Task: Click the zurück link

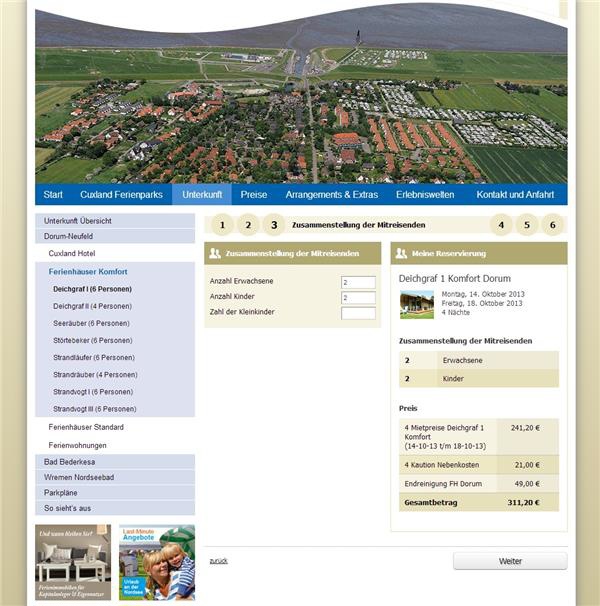Action: (x=218, y=561)
